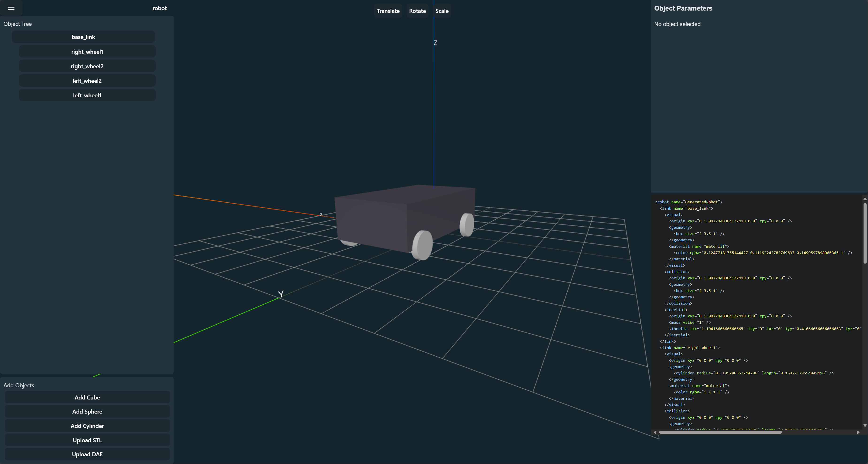Add a Cube object
The height and width of the screenshot is (464, 868).
87,397
